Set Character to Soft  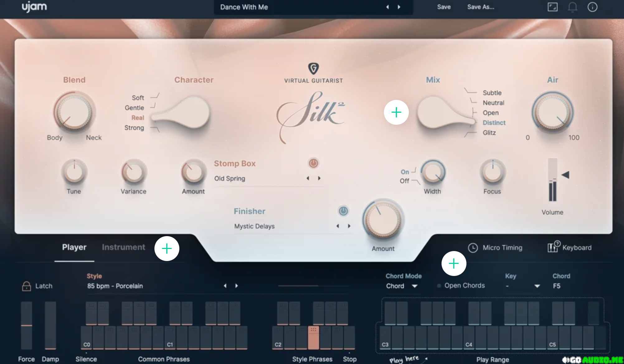[138, 98]
